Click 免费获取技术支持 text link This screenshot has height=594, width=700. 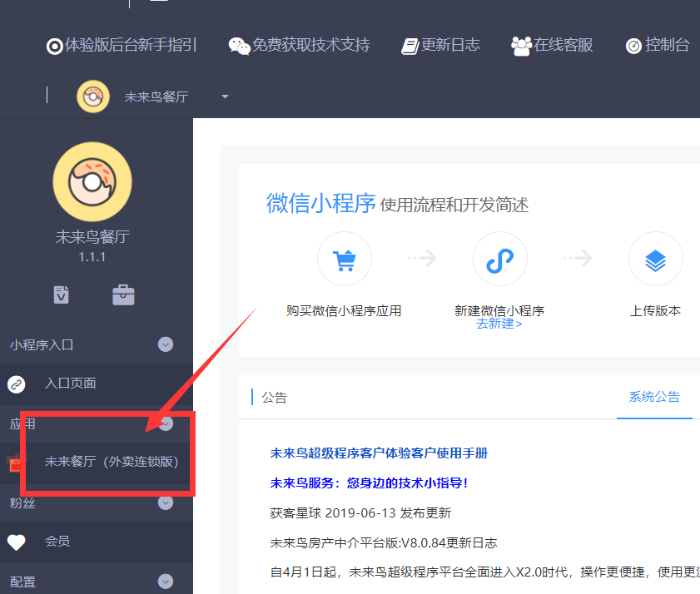pos(310,45)
